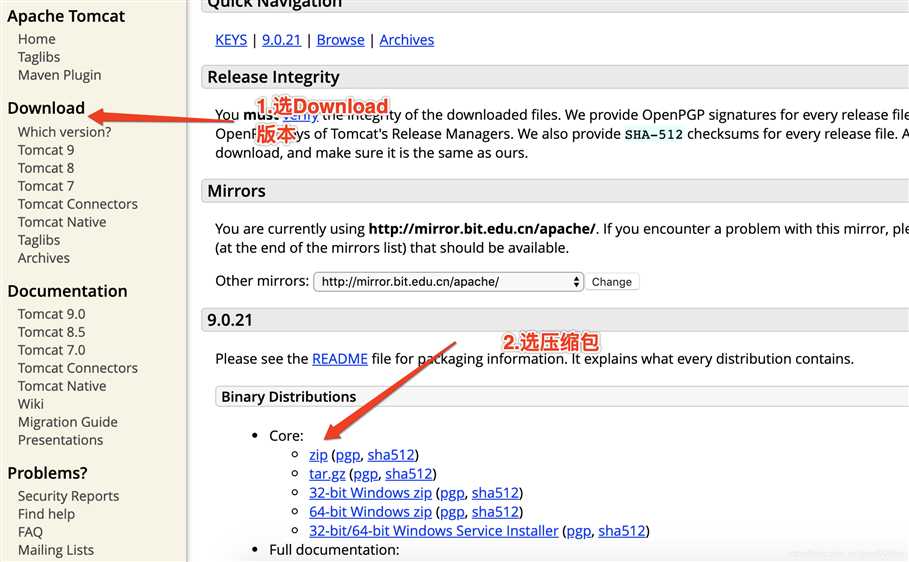Open pgp for 32-bit Windows zip
This screenshot has height=562, width=909.
coord(452,493)
